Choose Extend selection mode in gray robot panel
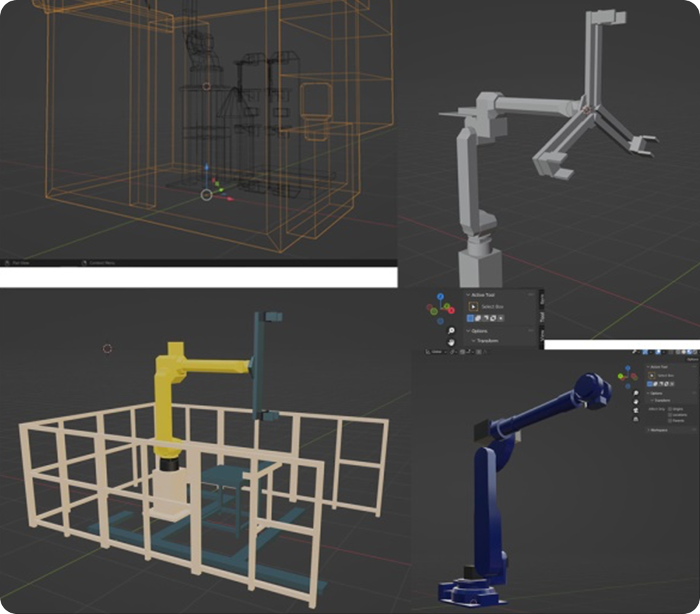This screenshot has width=700, height=614. point(478,318)
